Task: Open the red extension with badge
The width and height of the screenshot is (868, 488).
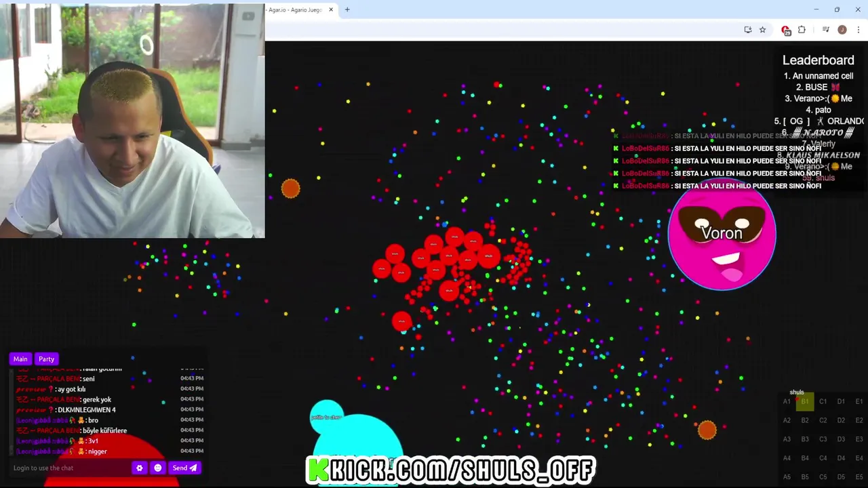Action: click(x=786, y=30)
